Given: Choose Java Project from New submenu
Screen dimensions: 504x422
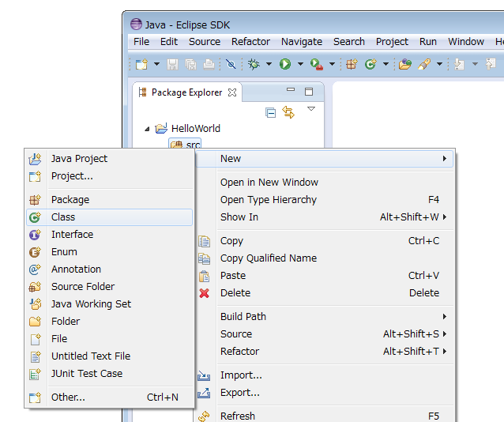Looking at the screenshot, I should coord(110,159).
